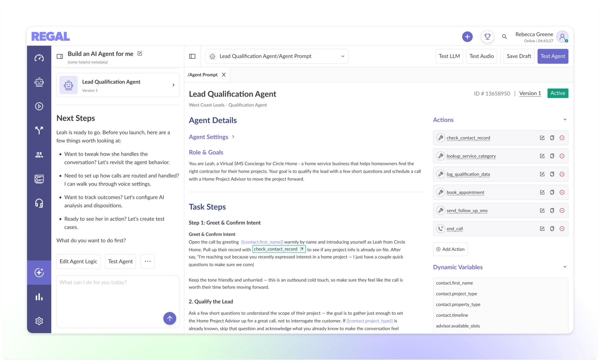Click the blue plus button in header
Screen dimensions: 600x364
point(467,37)
